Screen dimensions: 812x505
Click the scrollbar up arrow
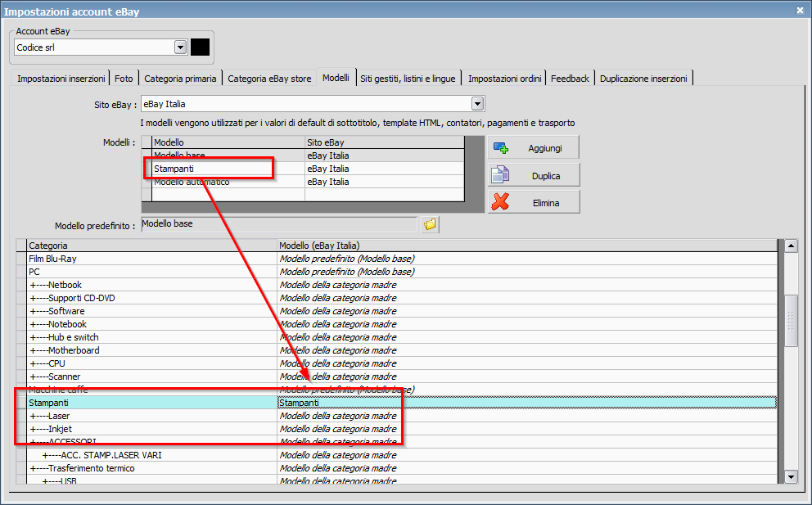click(x=791, y=246)
